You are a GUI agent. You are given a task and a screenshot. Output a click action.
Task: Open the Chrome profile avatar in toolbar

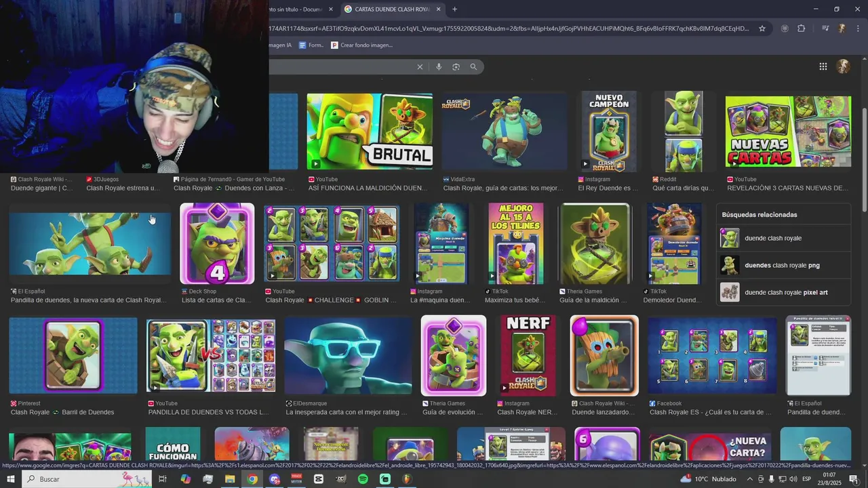842,28
